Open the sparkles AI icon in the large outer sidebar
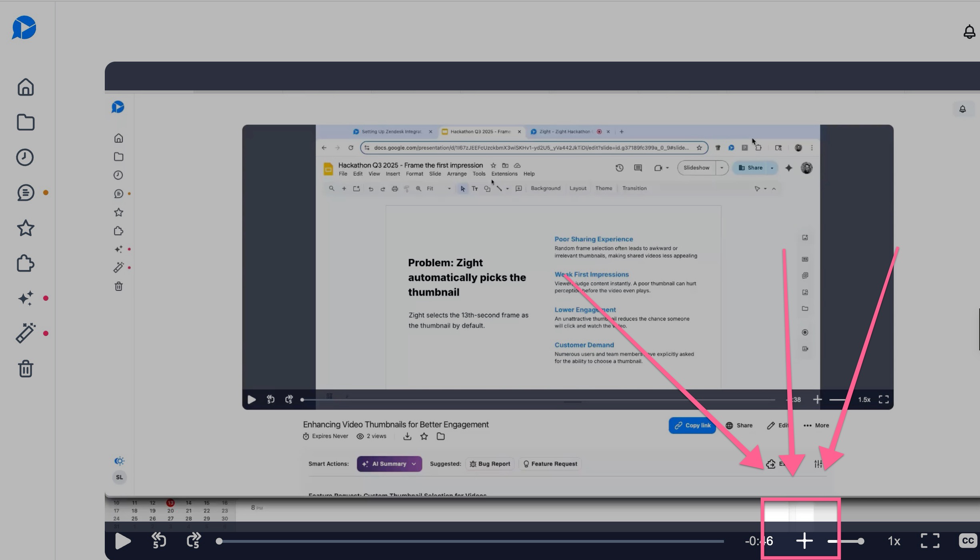The width and height of the screenshot is (980, 560). [x=26, y=298]
